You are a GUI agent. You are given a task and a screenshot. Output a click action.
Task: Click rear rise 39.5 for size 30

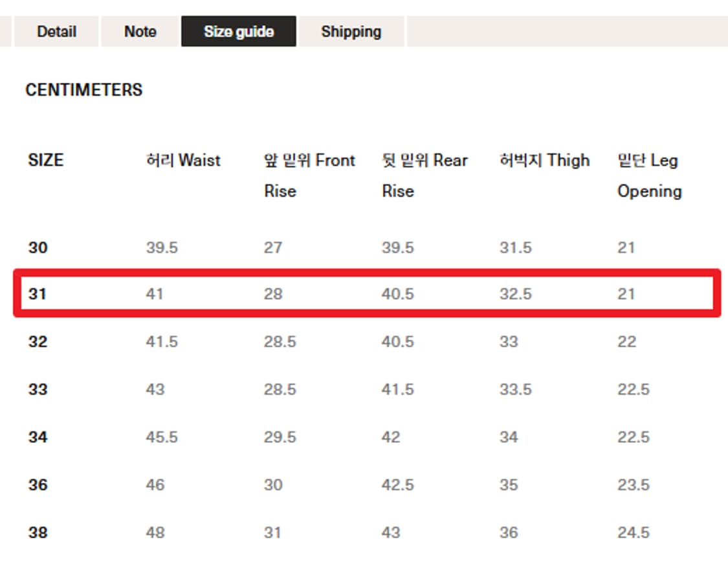[398, 247]
